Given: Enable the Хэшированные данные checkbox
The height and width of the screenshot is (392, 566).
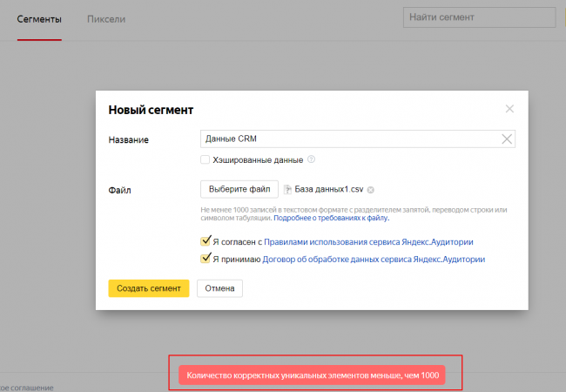Looking at the screenshot, I should click(x=205, y=159).
